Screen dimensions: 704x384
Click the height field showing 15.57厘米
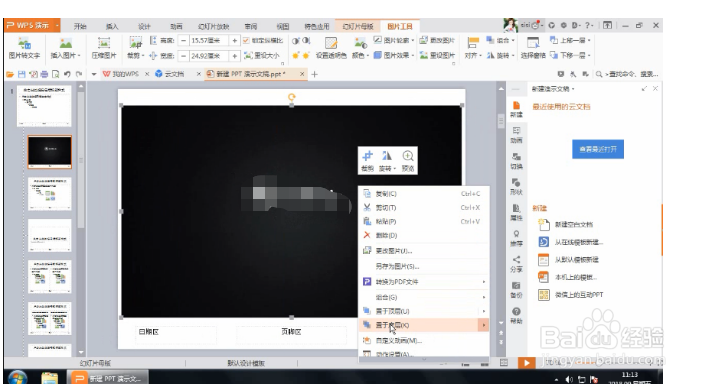209,41
